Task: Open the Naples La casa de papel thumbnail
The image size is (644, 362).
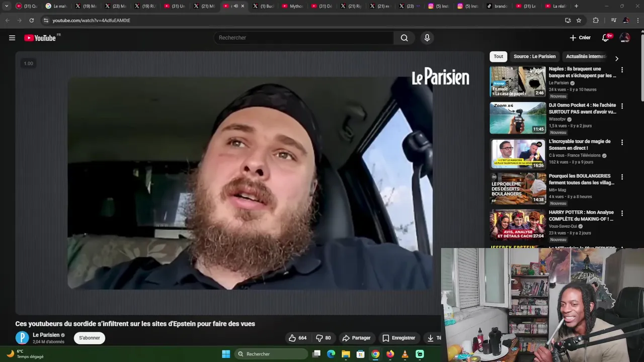Action: (x=518, y=81)
